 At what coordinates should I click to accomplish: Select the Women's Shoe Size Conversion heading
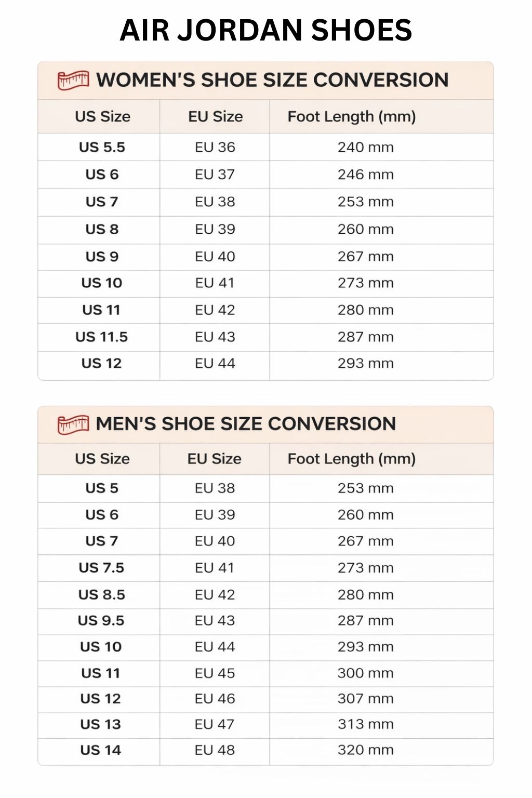[272, 80]
